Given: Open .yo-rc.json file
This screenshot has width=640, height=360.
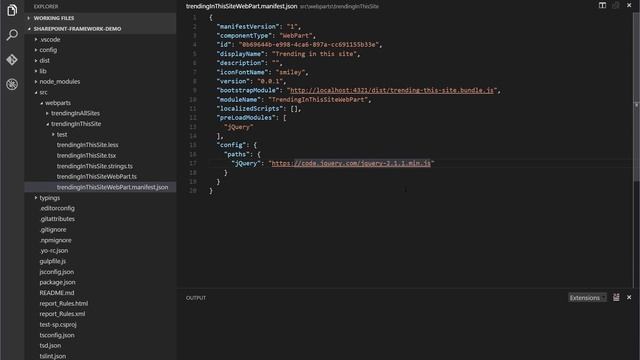Looking at the screenshot, I should click(54, 251).
